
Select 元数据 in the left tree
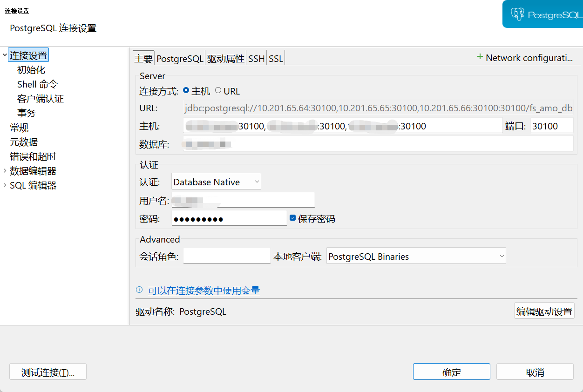click(24, 142)
